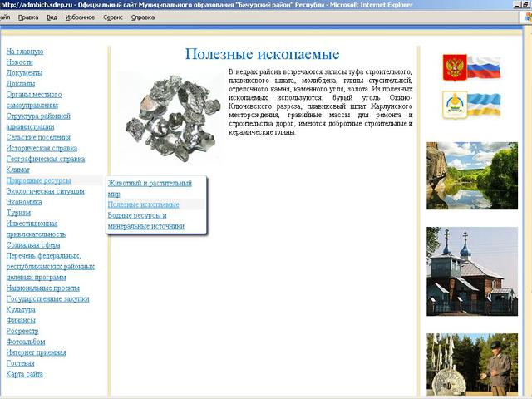
Task: Open the Росреестр link
Action: coord(22,331)
